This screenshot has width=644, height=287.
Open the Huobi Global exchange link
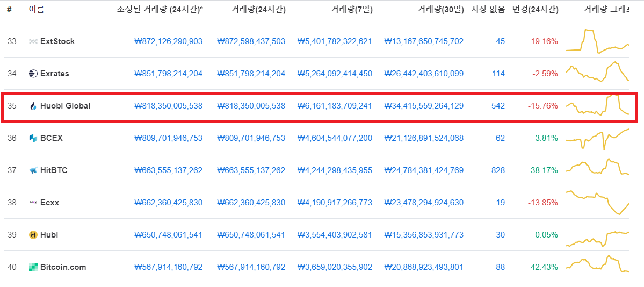[65, 106]
